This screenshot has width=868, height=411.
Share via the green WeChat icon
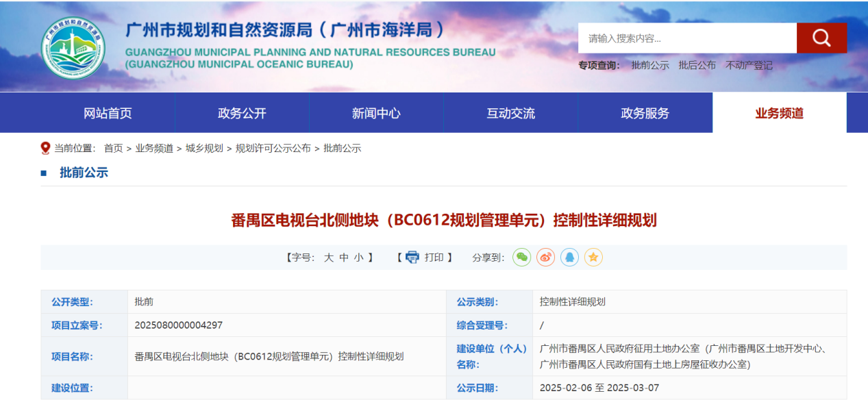coord(522,258)
